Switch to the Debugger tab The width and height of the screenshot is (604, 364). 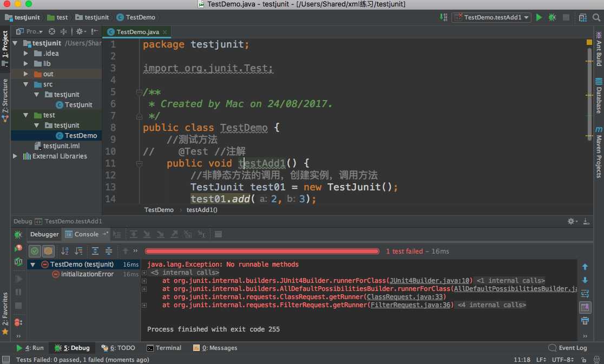44,234
